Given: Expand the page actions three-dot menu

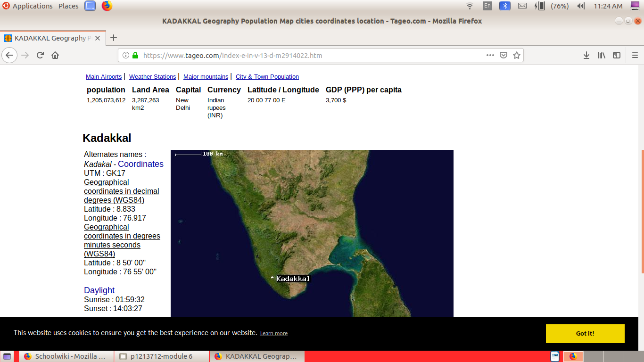Looking at the screenshot, I should pos(490,55).
